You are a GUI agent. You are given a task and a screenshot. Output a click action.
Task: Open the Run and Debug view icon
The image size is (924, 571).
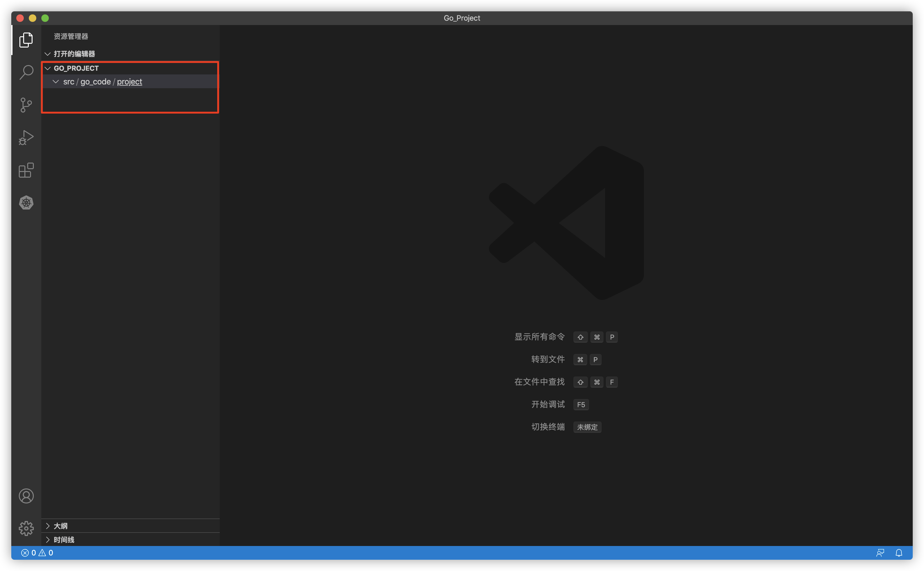pyautogui.click(x=26, y=138)
